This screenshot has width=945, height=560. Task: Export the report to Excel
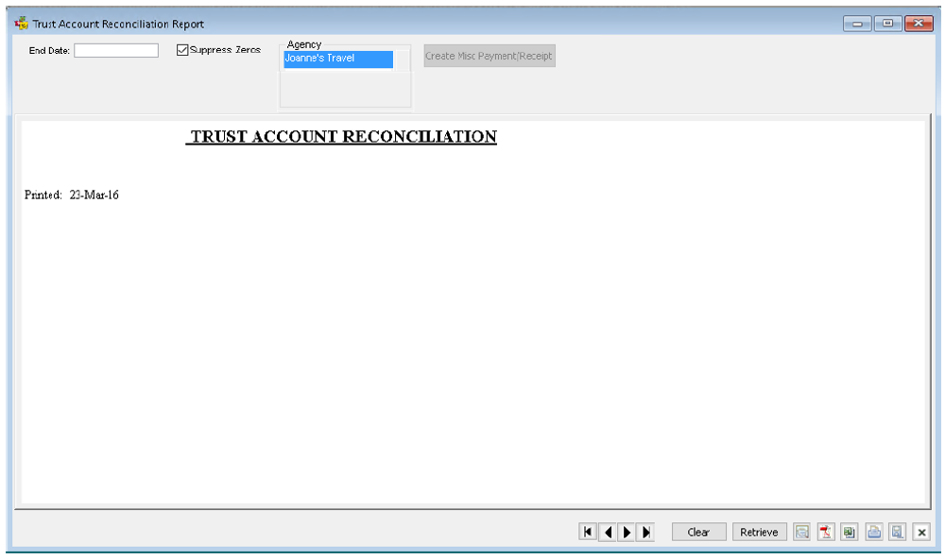(x=849, y=533)
